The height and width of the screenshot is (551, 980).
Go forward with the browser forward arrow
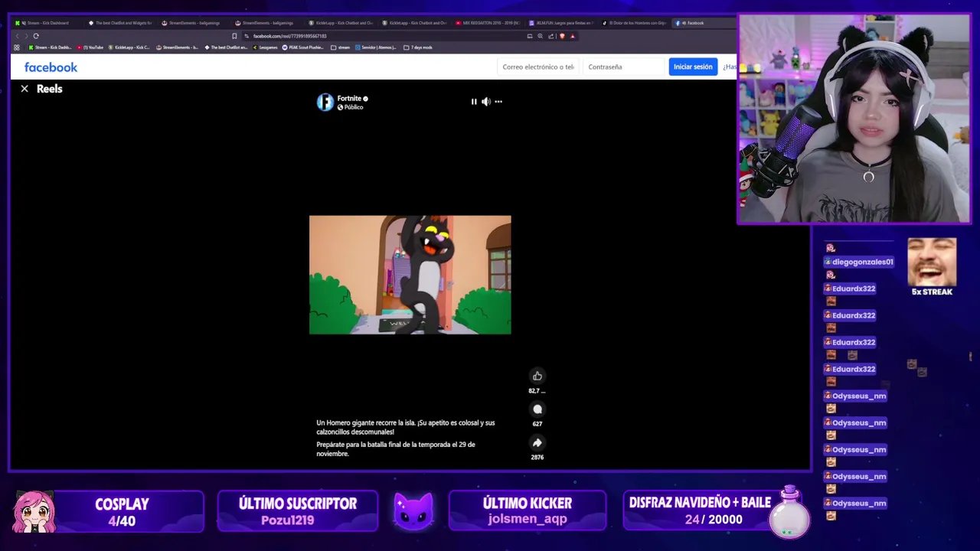pyautogui.click(x=26, y=36)
